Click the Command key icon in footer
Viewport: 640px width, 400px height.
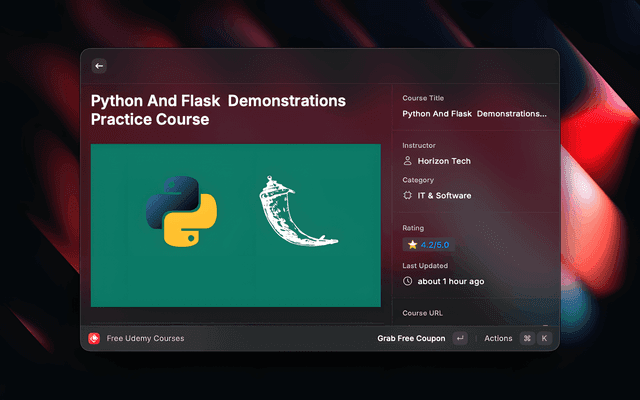tap(526, 338)
